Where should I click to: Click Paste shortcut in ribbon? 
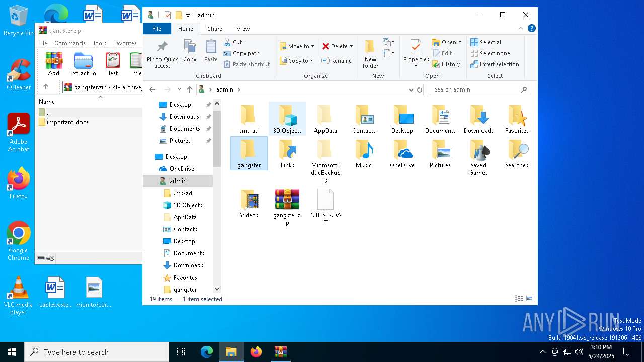[x=247, y=64]
